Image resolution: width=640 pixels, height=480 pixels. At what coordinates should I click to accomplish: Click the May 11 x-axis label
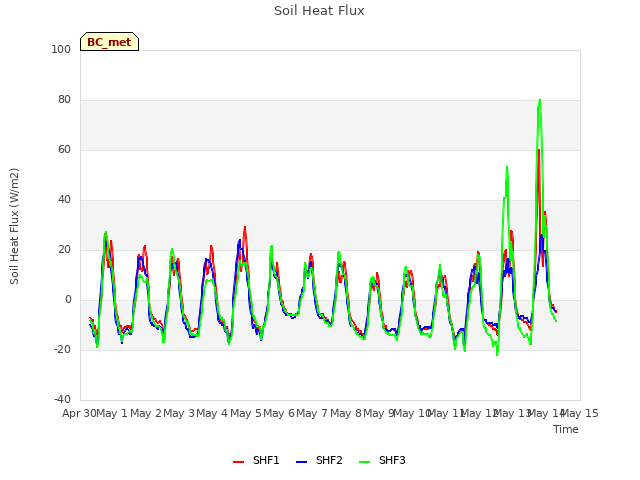tap(446, 413)
